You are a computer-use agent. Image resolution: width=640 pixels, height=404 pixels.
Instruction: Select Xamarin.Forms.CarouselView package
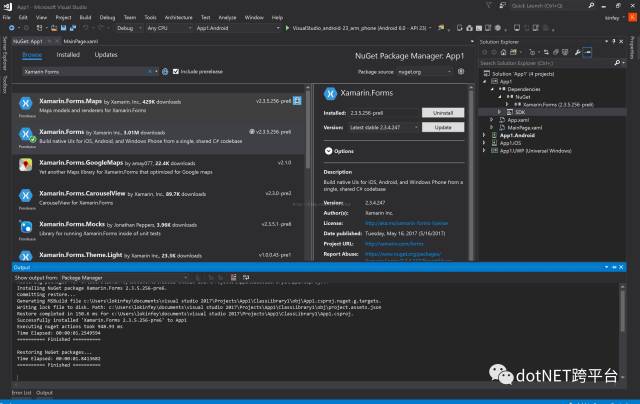(x=159, y=198)
